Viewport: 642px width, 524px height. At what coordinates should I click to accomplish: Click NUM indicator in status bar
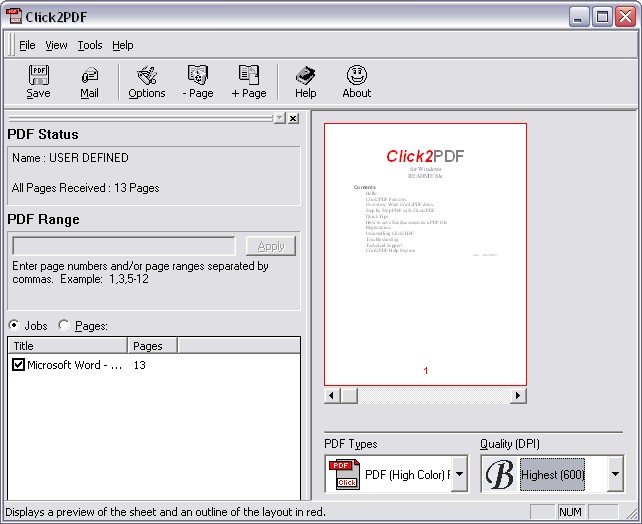pos(570,512)
